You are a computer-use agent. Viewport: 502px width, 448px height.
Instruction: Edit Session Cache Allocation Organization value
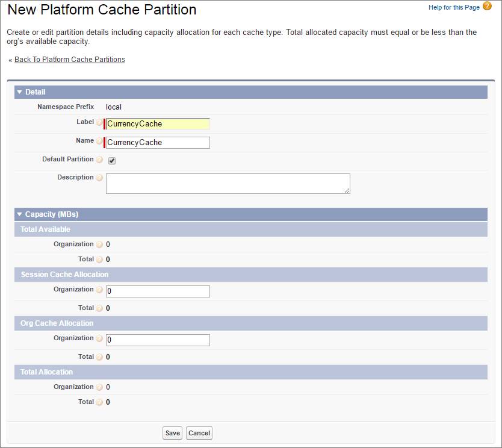[x=158, y=291]
